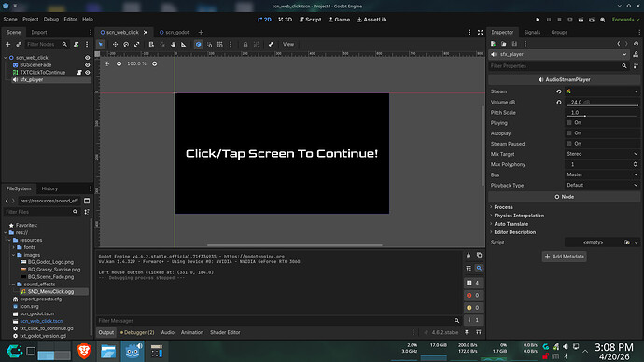Select the Select Mode arrow tool

[101, 45]
